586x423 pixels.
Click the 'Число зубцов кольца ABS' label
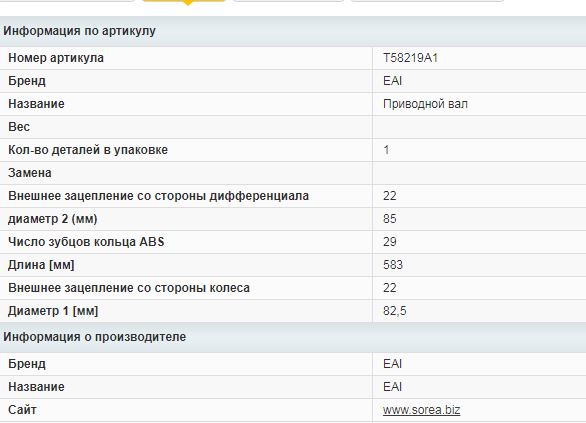click(x=86, y=242)
